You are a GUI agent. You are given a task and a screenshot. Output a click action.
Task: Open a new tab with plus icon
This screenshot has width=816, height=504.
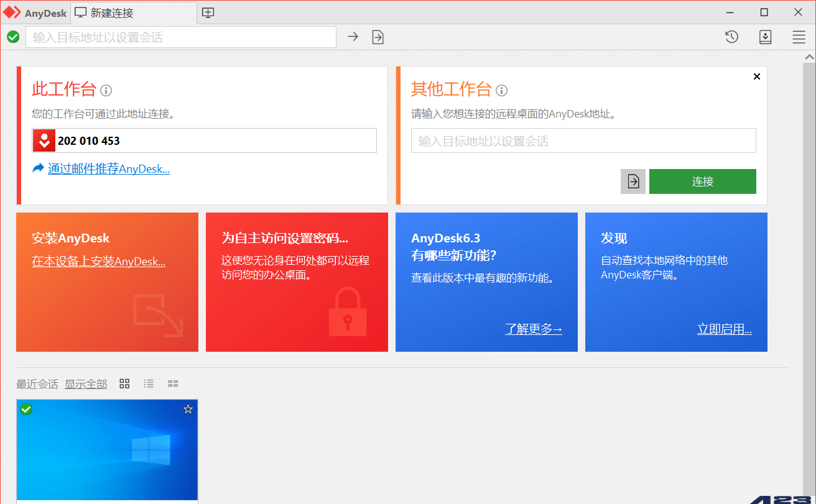coord(208,12)
